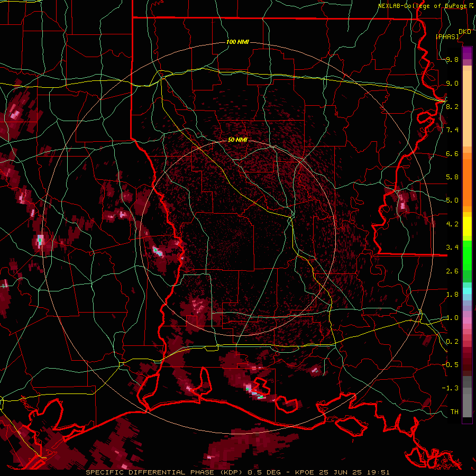Click the 2.6 scale value
The height and width of the screenshot is (476, 476).
tap(452, 271)
